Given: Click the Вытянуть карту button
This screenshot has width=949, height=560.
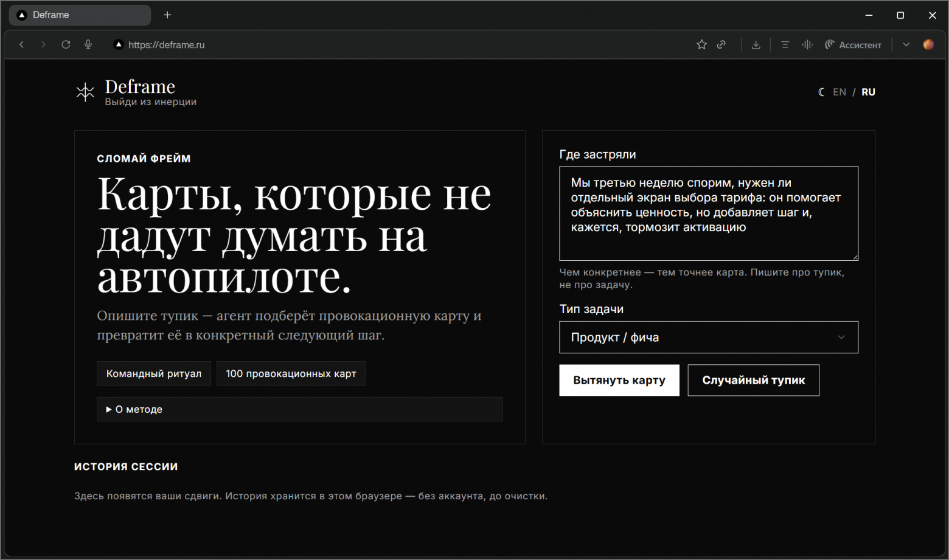Looking at the screenshot, I should pos(619,380).
